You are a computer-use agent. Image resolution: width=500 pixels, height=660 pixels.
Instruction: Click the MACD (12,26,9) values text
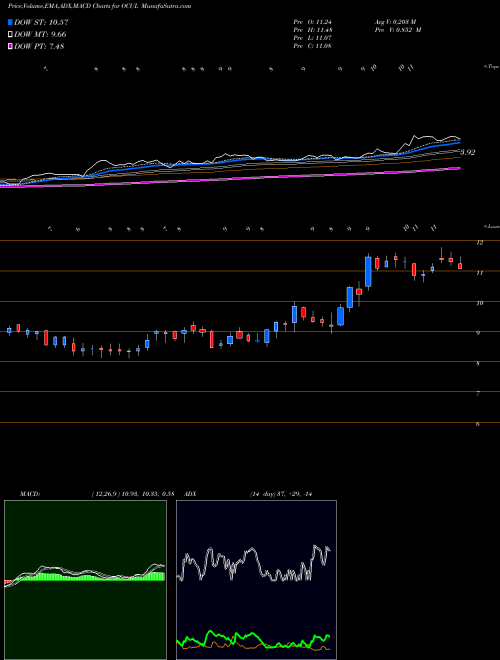tap(133, 494)
